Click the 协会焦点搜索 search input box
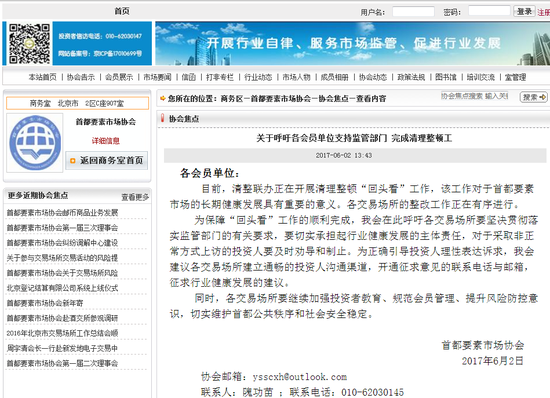The image size is (550, 398). pos(475,96)
